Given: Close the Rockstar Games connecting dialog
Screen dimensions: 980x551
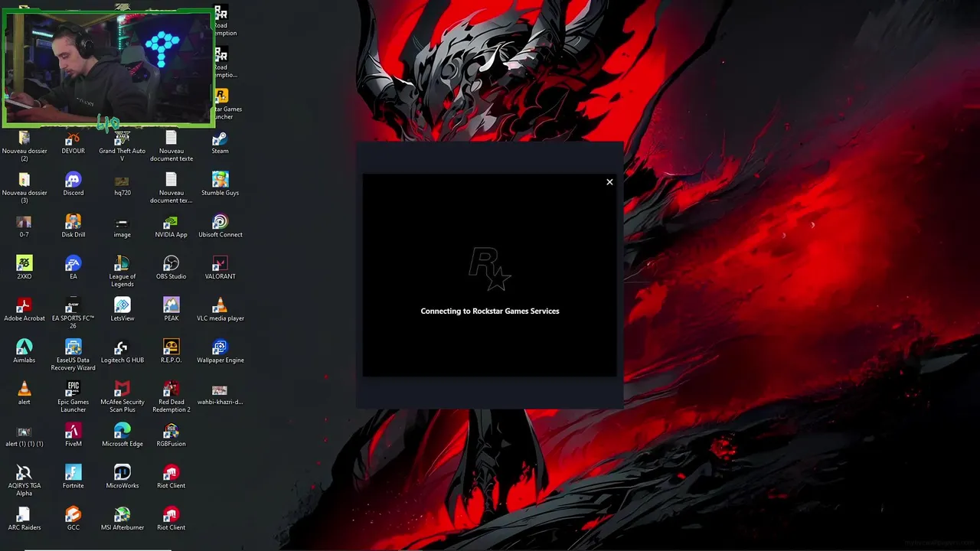Looking at the screenshot, I should point(609,182).
